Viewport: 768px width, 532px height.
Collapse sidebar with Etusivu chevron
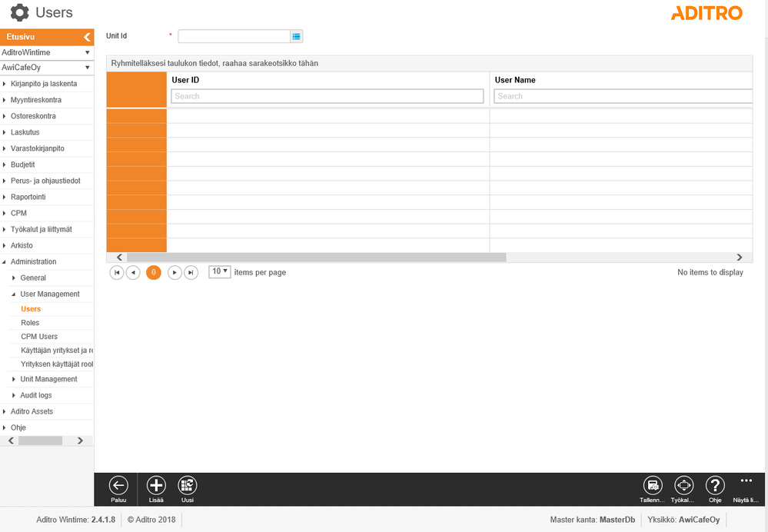pyautogui.click(x=87, y=37)
